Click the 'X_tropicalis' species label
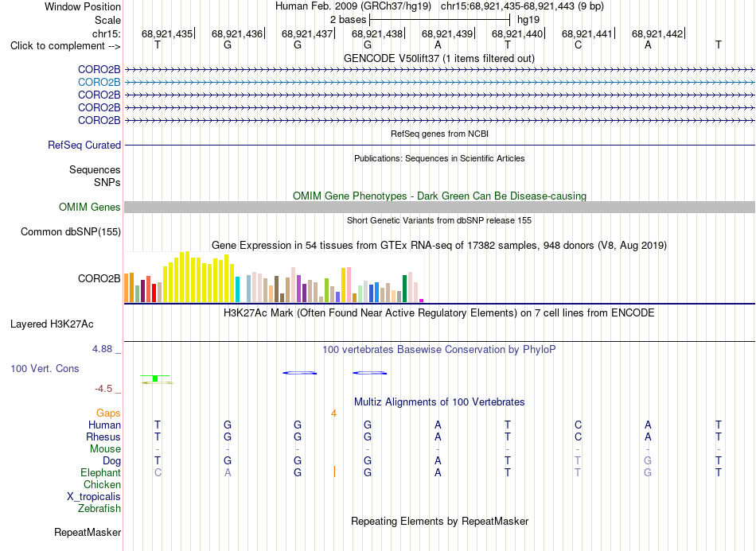This screenshot has width=756, height=551. pyautogui.click(x=94, y=497)
